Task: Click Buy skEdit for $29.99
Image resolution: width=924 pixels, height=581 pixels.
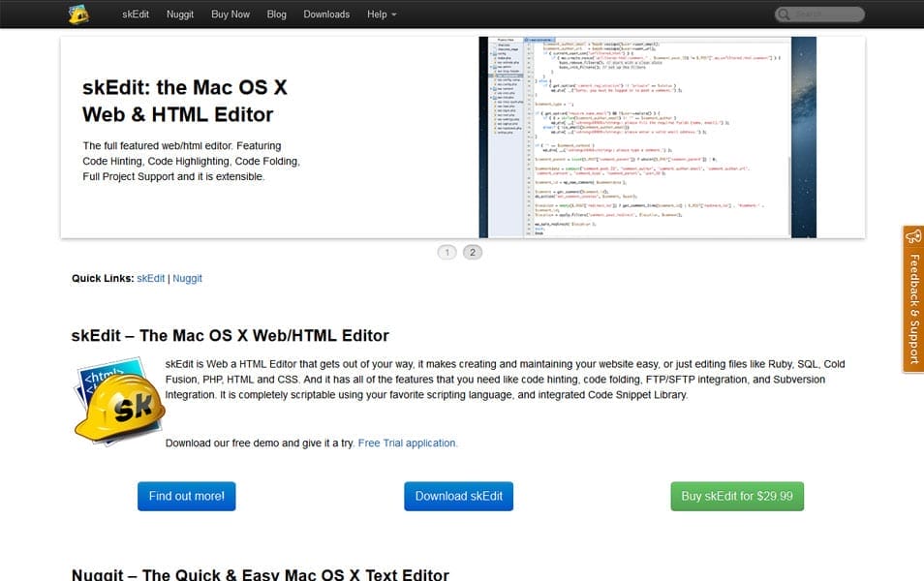Action: point(736,496)
